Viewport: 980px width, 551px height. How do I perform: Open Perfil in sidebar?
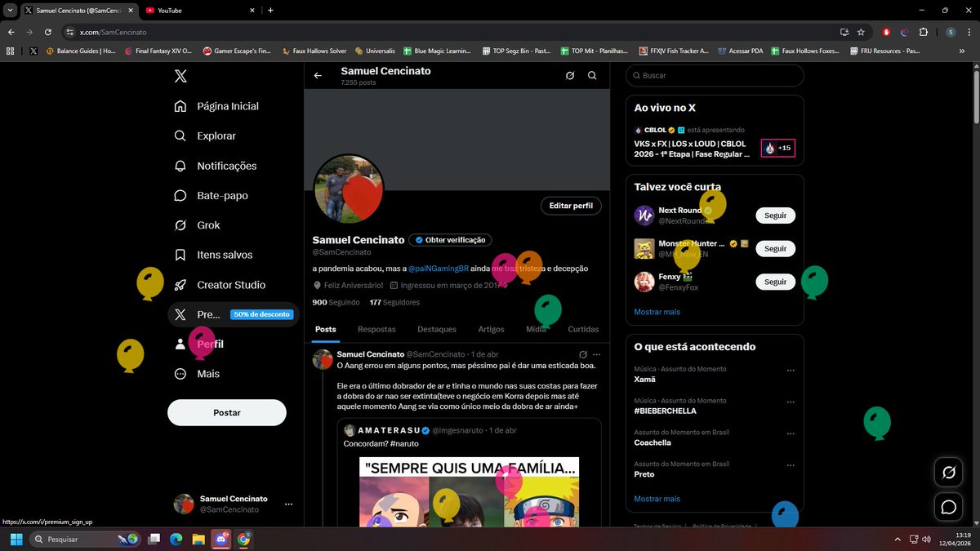(199, 344)
